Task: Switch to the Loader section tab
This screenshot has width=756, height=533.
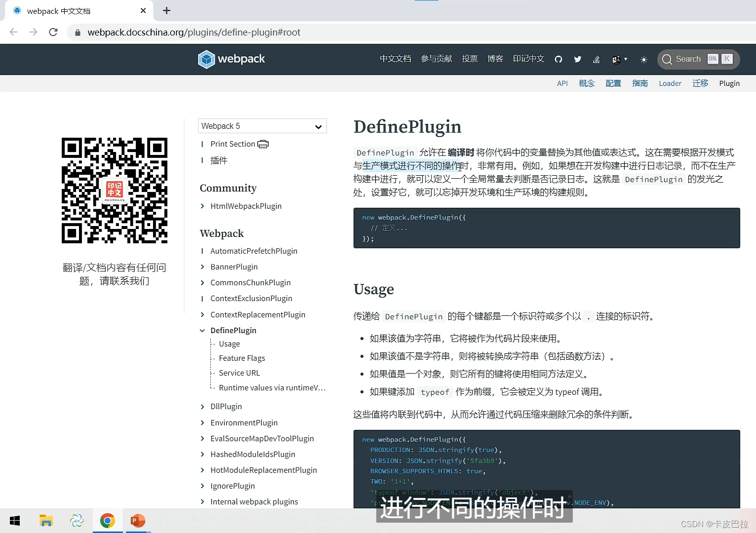Action: pos(670,83)
